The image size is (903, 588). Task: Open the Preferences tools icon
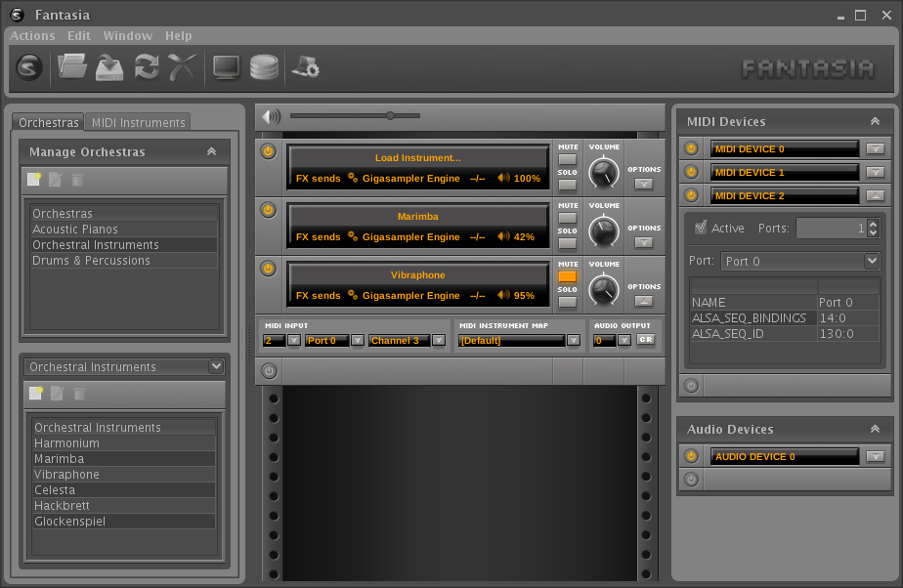tap(305, 66)
